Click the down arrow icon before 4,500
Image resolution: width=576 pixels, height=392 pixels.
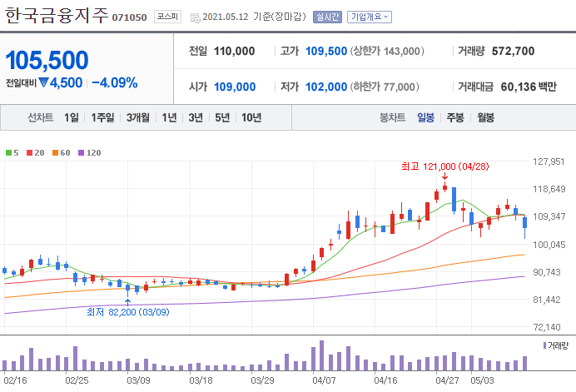[x=44, y=82]
